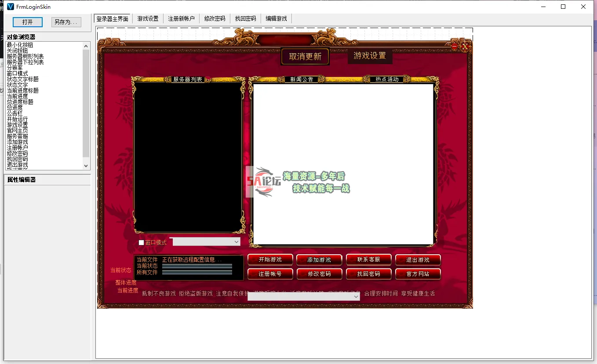Select 退出游戏 in the object browser list
This screenshot has height=364, width=597.
tap(17, 165)
